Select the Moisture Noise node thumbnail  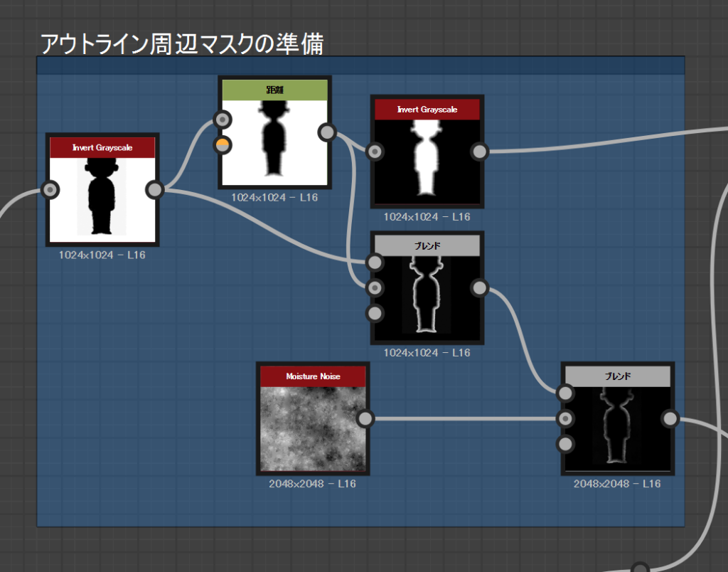tap(313, 428)
